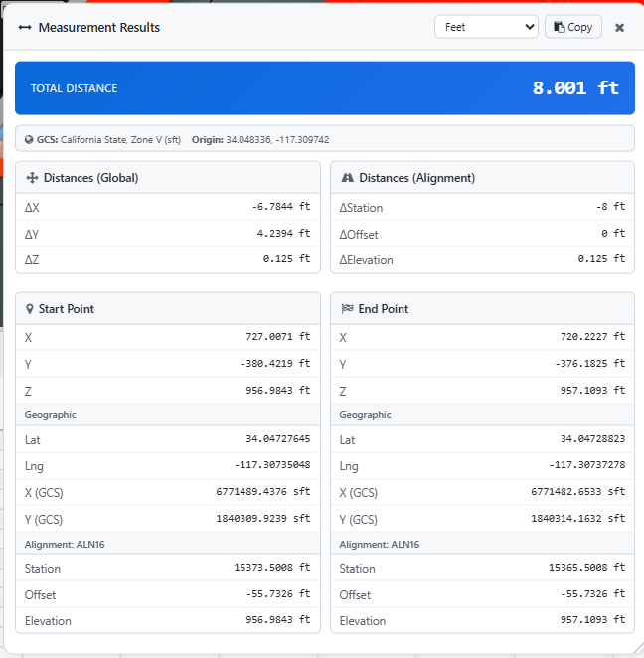The width and height of the screenshot is (644, 658).
Task: Click the 8.001 ft total distance value
Action: 575,88
